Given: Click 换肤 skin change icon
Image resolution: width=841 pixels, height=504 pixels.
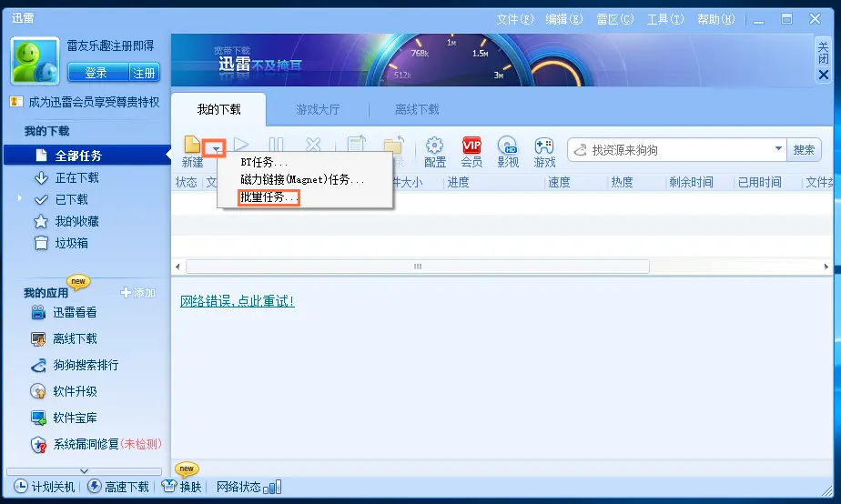Looking at the screenshot, I should pos(182,487).
